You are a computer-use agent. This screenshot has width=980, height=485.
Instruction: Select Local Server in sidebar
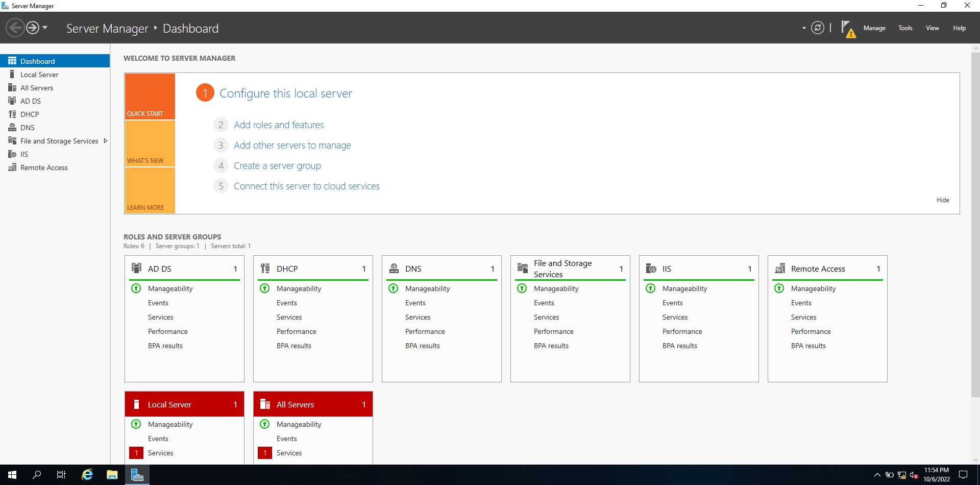point(55,75)
